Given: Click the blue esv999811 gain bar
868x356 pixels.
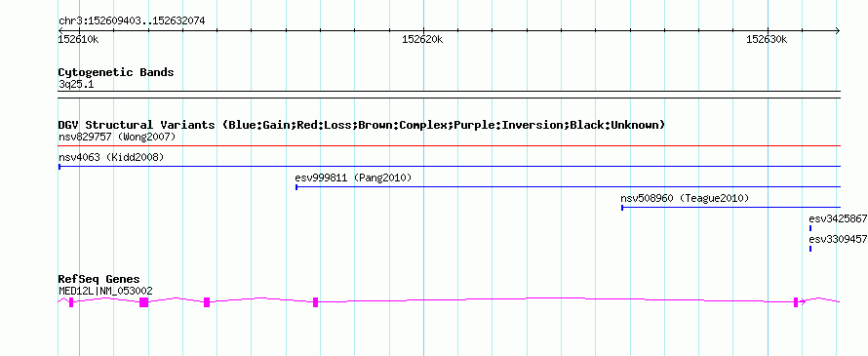Looking at the screenshot, I should pyautogui.click(x=568, y=187).
